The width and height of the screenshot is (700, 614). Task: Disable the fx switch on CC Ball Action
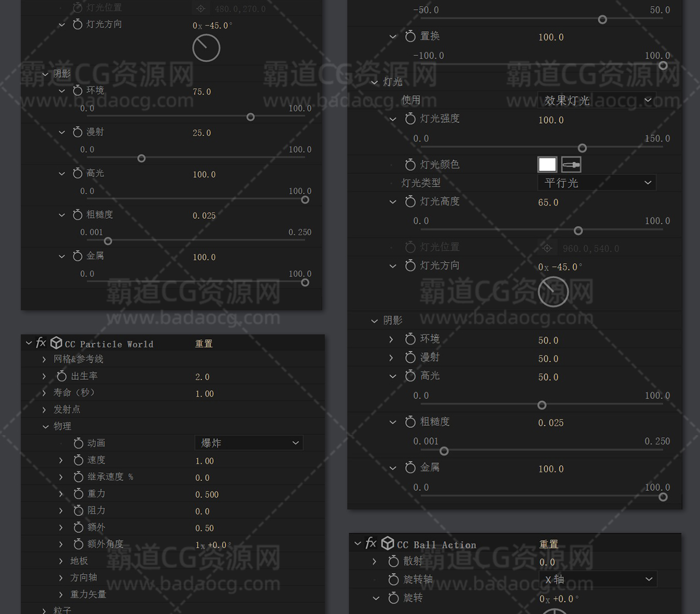[371, 543]
